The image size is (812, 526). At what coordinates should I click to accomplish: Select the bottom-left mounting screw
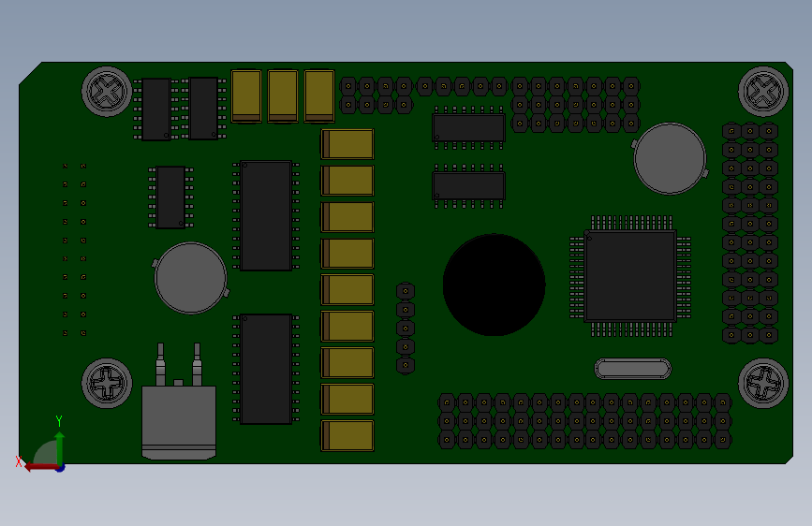point(107,384)
